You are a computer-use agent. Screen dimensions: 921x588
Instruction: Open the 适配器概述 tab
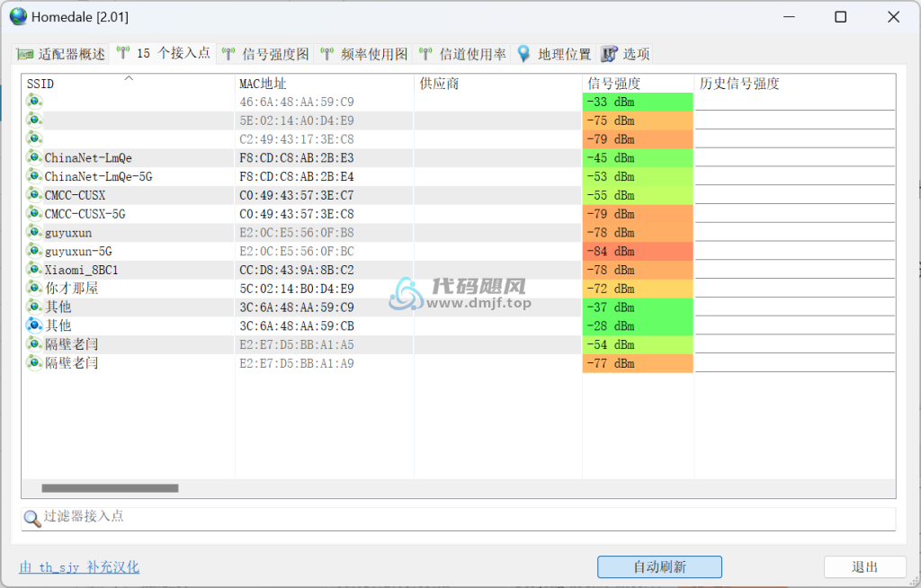[x=61, y=54]
